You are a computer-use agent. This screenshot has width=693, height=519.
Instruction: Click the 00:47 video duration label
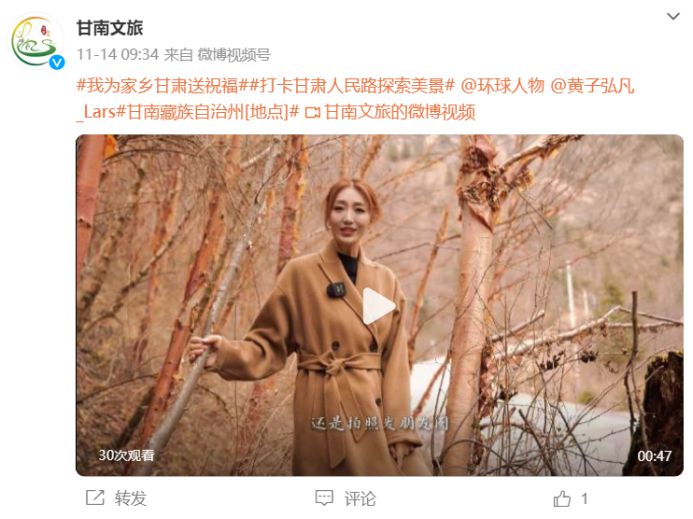click(654, 456)
